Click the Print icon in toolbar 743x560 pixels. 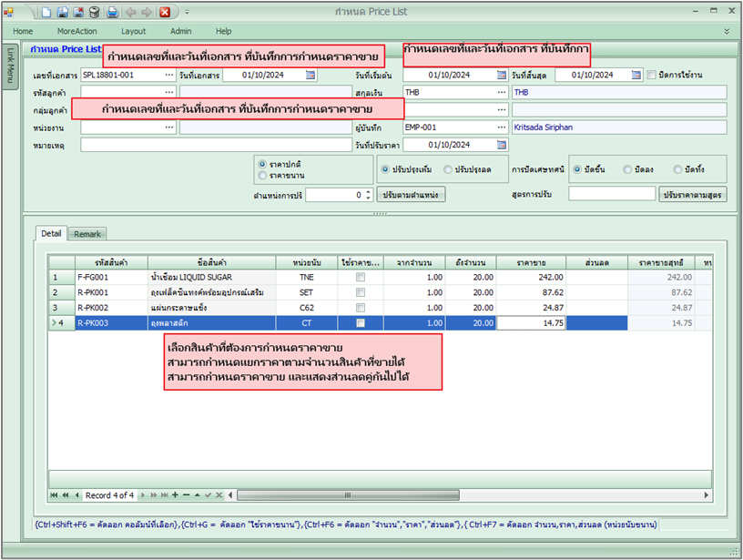pyautogui.click(x=112, y=12)
